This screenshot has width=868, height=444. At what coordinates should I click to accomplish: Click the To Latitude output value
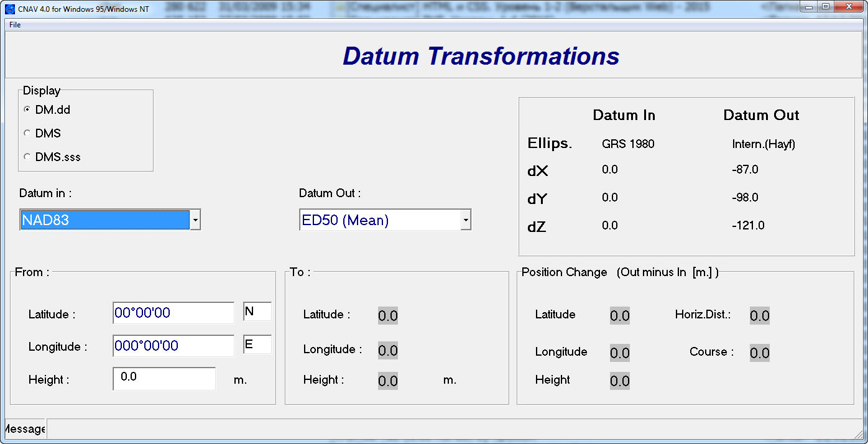coord(387,316)
